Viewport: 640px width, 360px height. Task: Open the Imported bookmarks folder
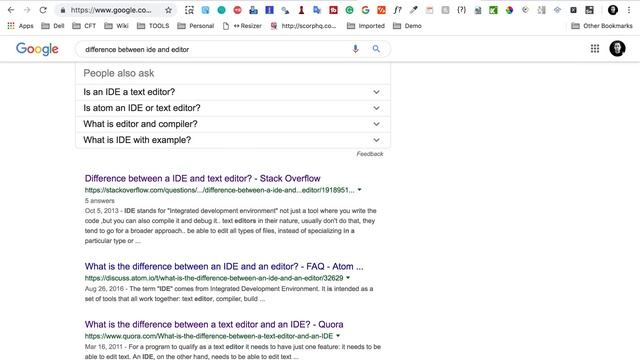[x=366, y=26]
